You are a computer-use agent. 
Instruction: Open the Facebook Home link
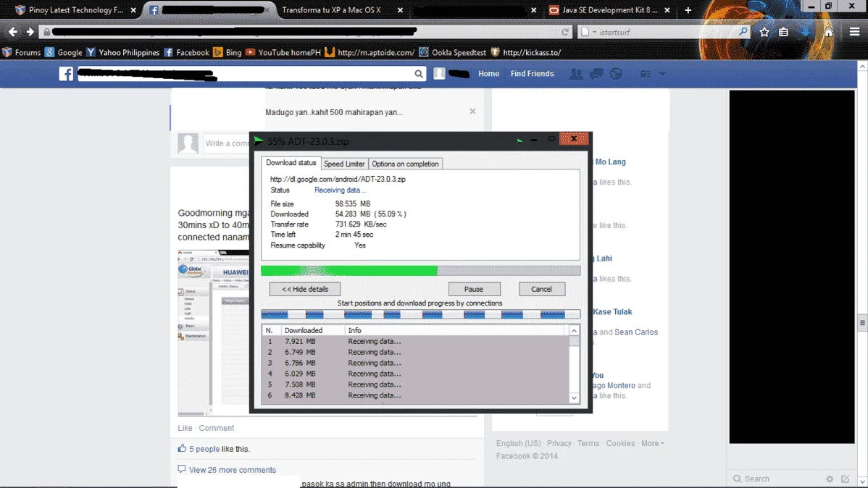(x=488, y=74)
